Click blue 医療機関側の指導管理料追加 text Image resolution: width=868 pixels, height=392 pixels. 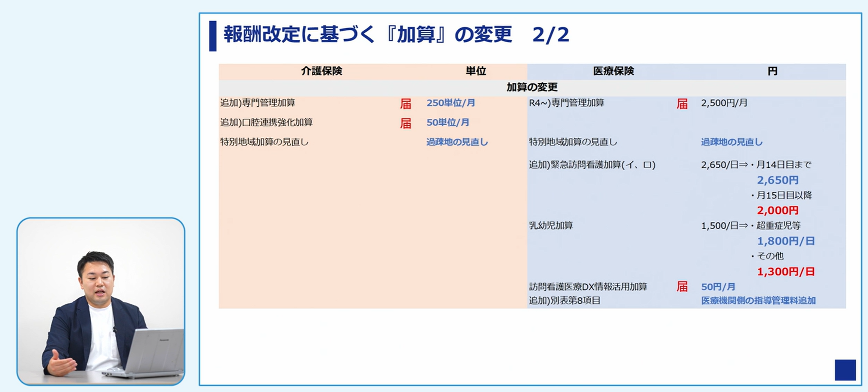point(758,300)
